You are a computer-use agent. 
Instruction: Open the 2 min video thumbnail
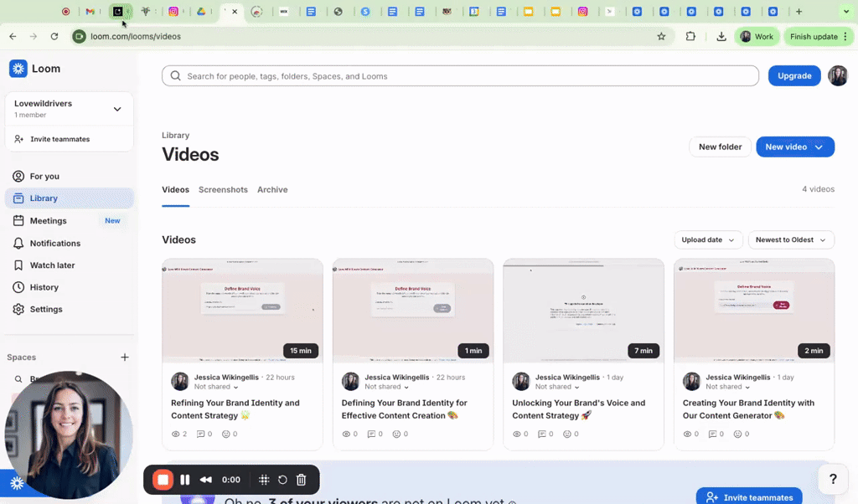point(754,311)
